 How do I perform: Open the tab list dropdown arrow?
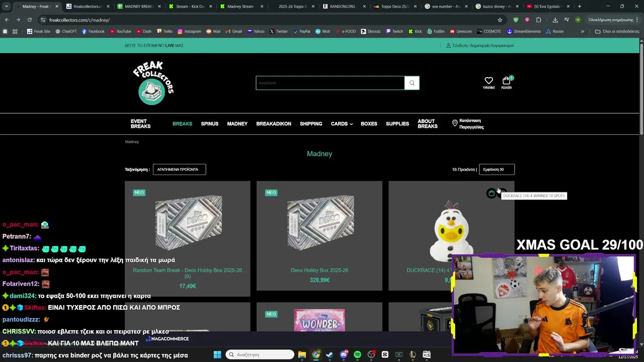click(x=6, y=7)
